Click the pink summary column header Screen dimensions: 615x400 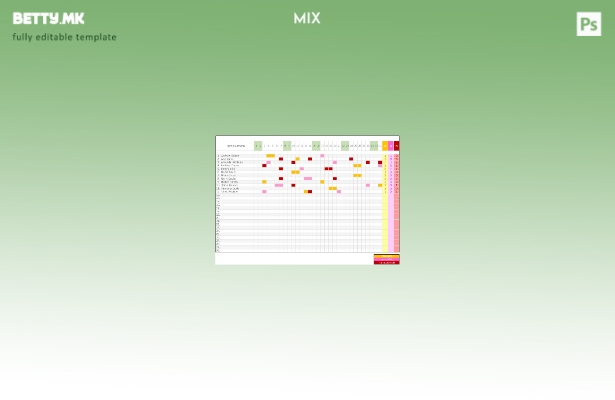tap(391, 146)
